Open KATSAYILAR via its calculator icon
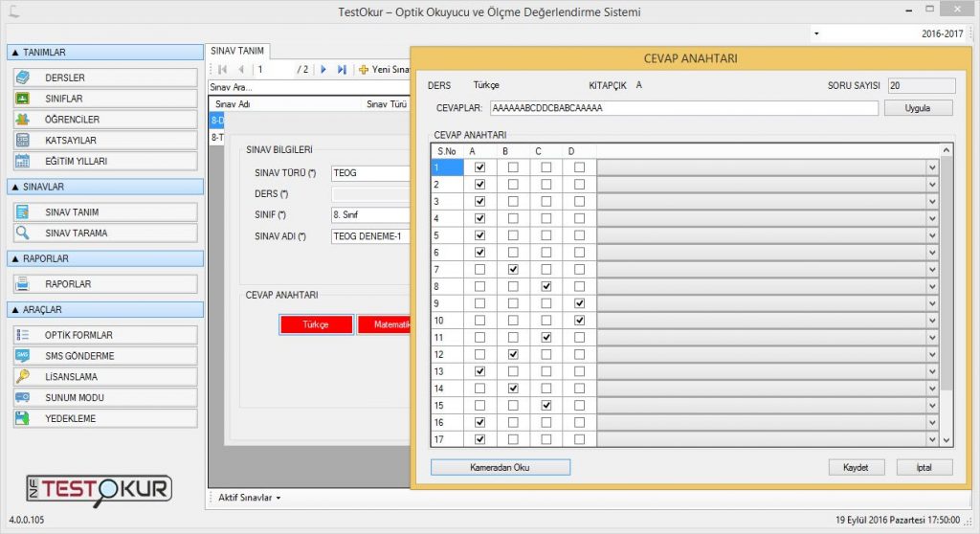 [23, 140]
